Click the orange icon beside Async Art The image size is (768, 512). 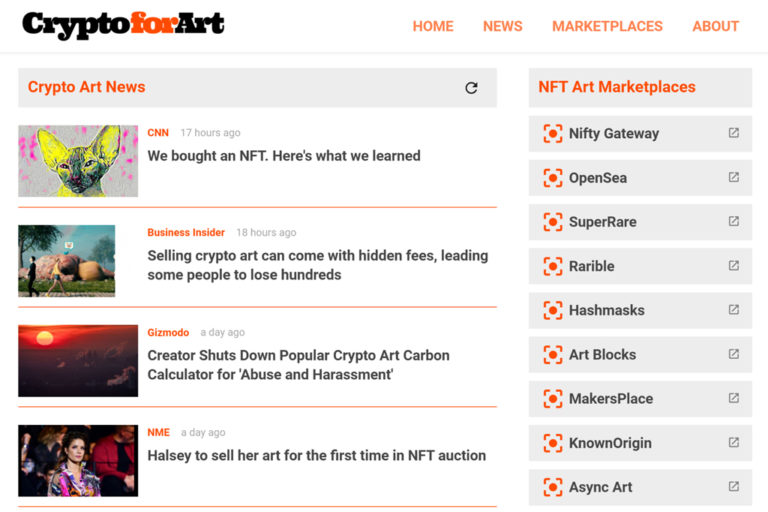552,487
